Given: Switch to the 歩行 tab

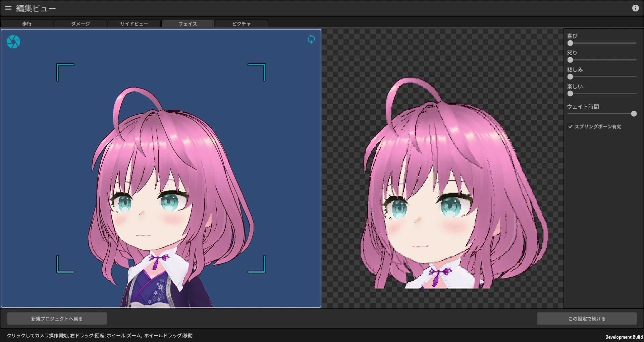Looking at the screenshot, I should pos(27,23).
